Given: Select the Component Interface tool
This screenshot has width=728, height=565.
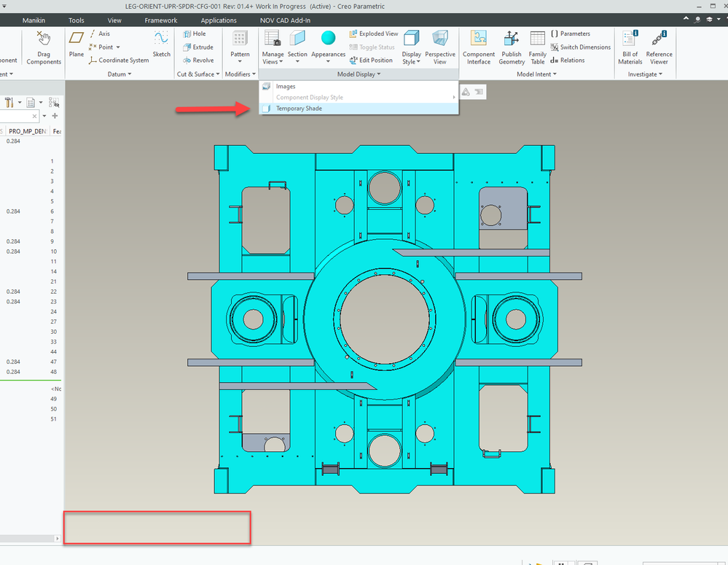Looking at the screenshot, I should click(478, 47).
